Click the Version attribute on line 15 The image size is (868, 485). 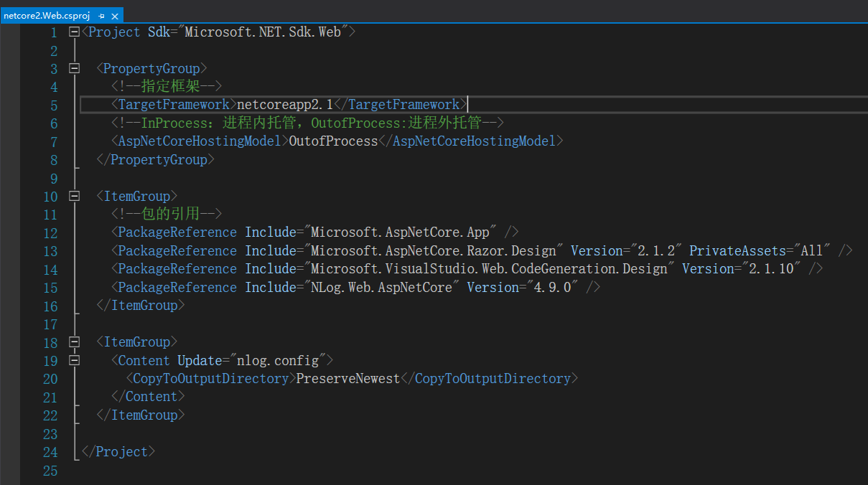pyautogui.click(x=493, y=288)
